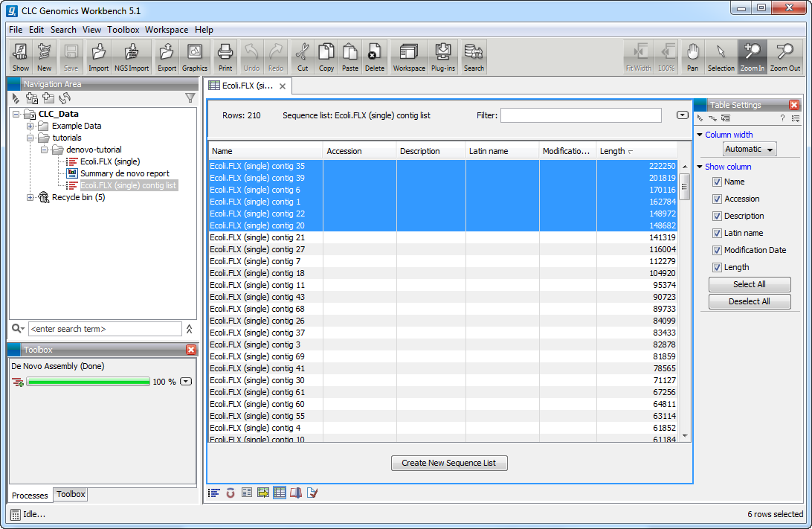Screen dimensions: 812x529
Task: Uncheck the Modification Date checkbox
Action: (x=718, y=250)
